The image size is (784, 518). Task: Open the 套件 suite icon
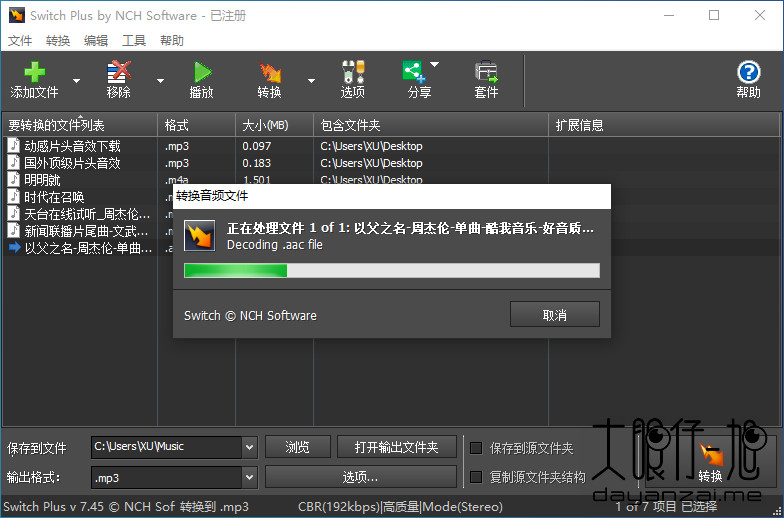(486, 72)
